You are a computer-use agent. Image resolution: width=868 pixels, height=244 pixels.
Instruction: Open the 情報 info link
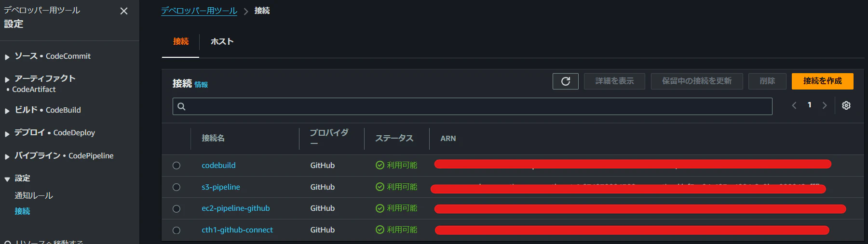(x=201, y=85)
